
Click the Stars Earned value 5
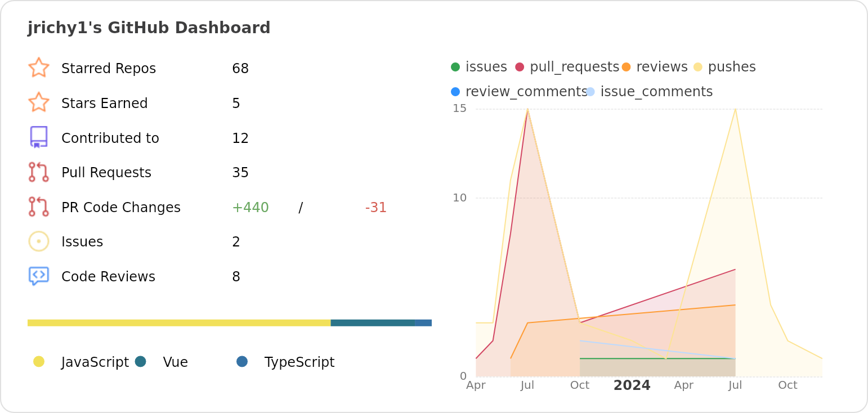(236, 104)
